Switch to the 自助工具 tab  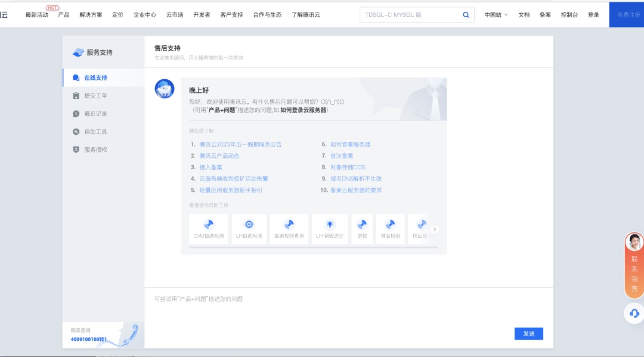[104, 132]
